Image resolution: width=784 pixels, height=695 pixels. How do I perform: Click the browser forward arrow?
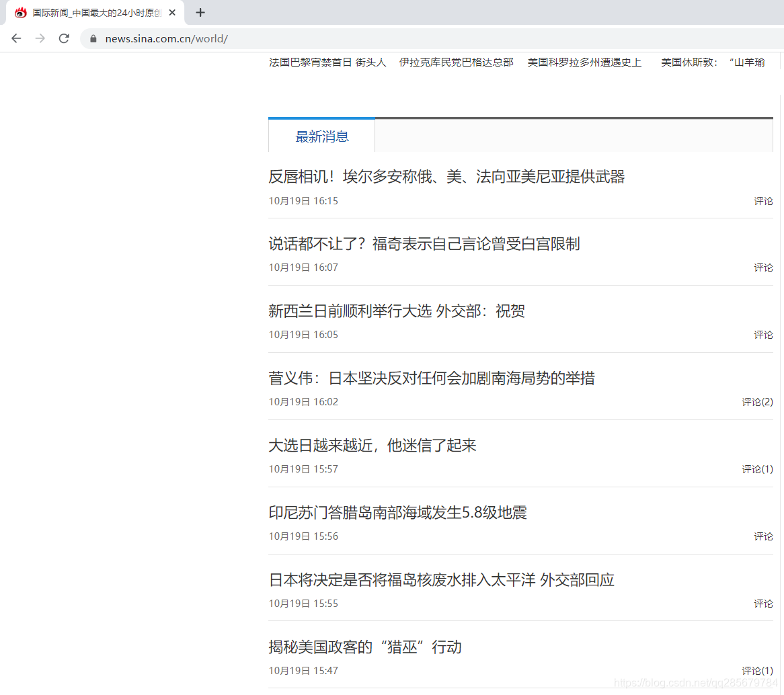(40, 38)
